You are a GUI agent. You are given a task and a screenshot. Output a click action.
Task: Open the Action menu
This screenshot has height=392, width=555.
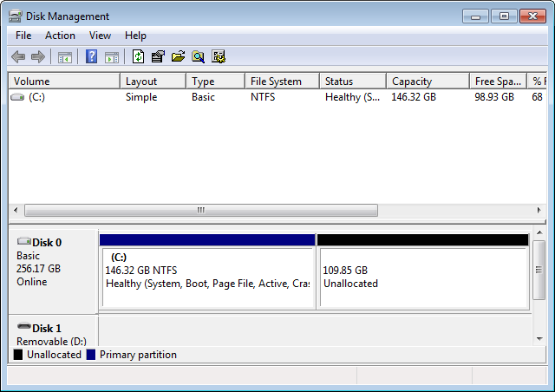coord(60,36)
